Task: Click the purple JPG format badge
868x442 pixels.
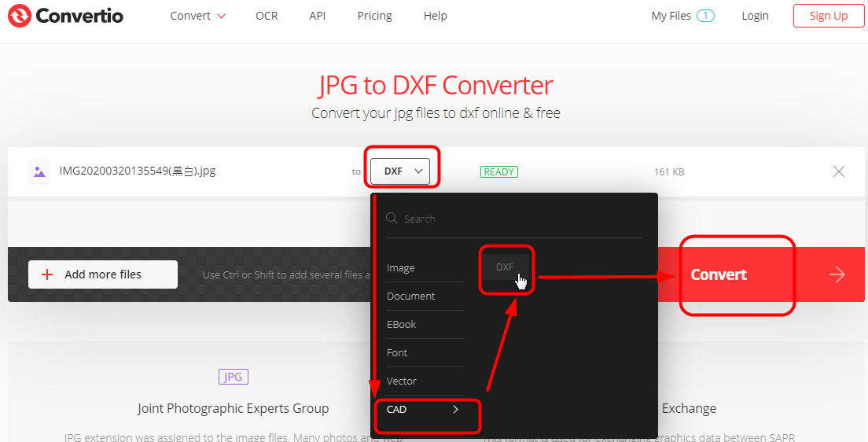Action: (x=233, y=377)
